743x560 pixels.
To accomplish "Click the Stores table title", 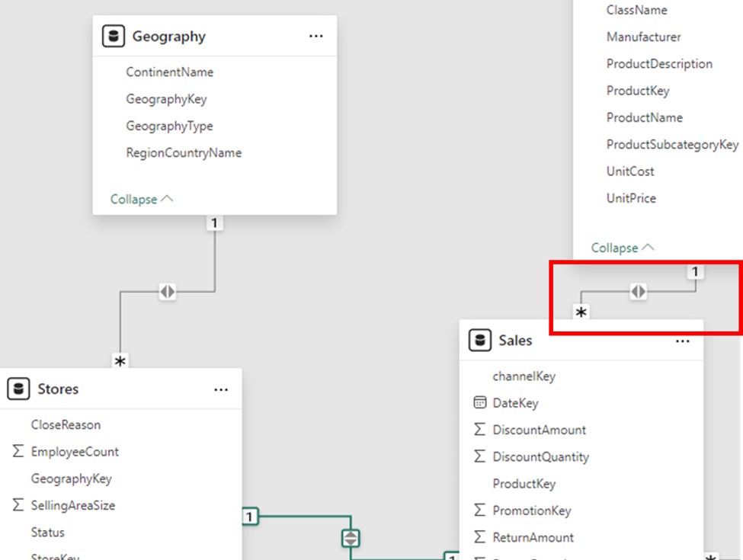I will click(58, 389).
